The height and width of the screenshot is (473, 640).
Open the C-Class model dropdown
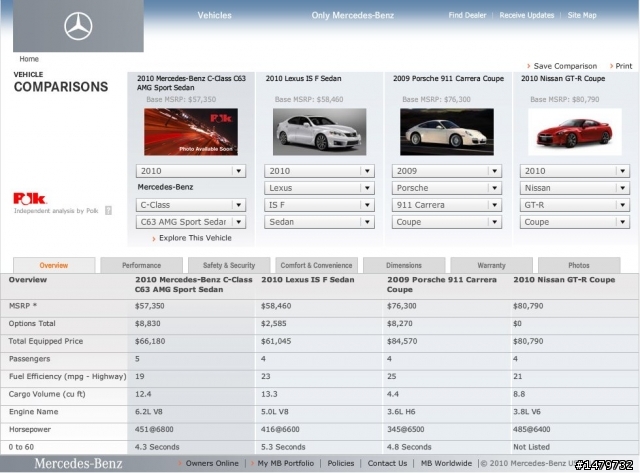(x=191, y=205)
